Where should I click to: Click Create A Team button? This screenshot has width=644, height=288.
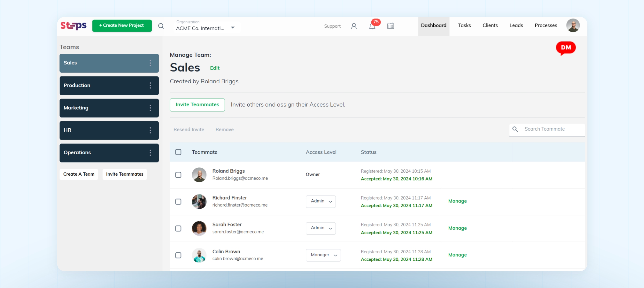(79, 174)
